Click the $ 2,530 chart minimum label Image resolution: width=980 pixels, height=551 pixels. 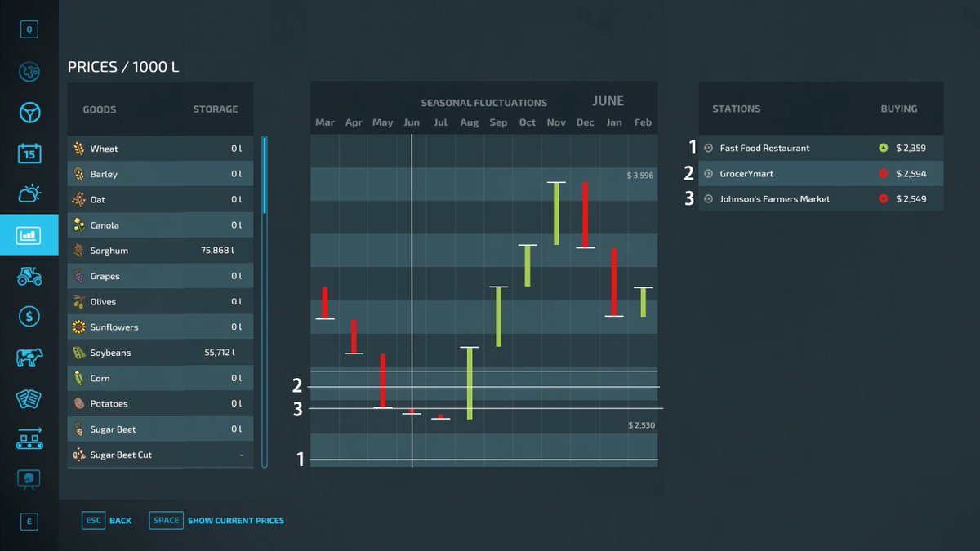[641, 425]
